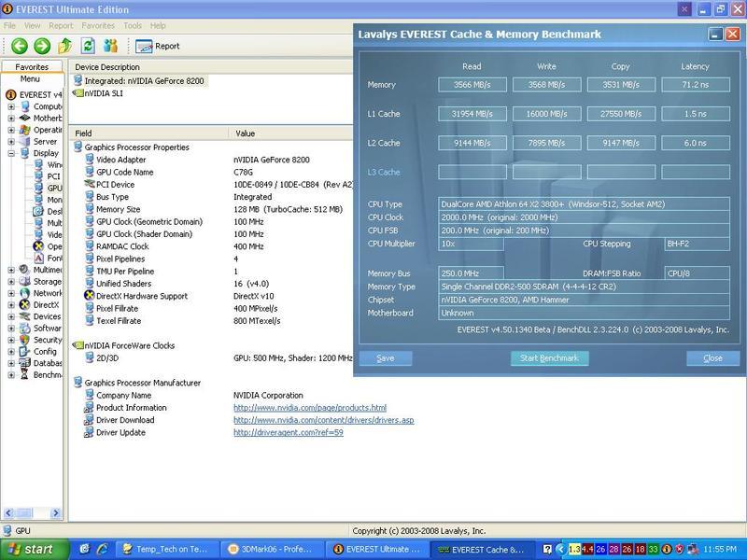Click the left arrow of tree horizontal scrollbar
The image size is (747, 560).
coord(8,512)
